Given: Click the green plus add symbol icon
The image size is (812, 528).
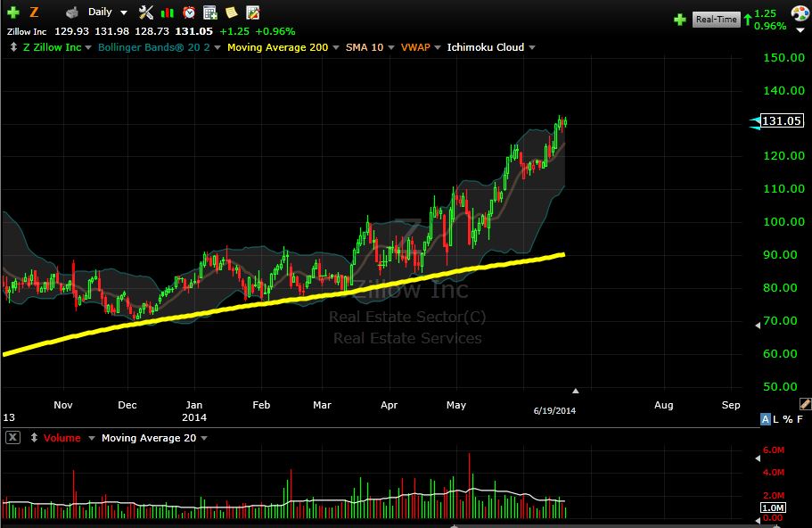Looking at the screenshot, I should (x=12, y=12).
